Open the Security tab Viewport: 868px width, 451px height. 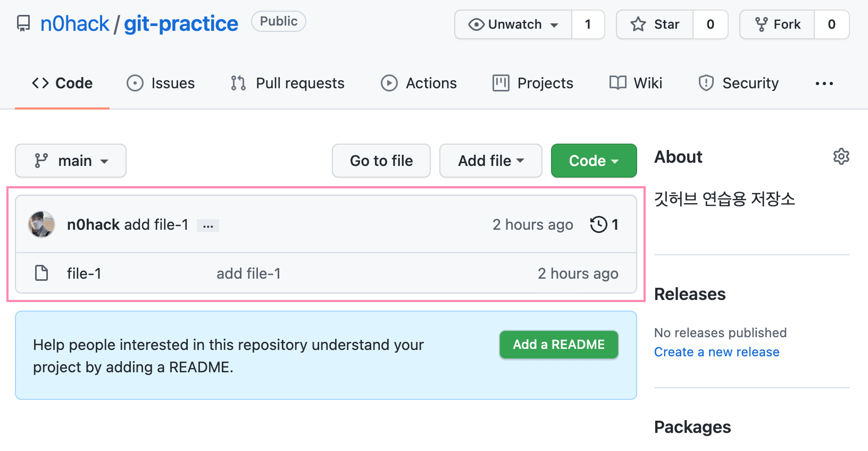click(738, 83)
